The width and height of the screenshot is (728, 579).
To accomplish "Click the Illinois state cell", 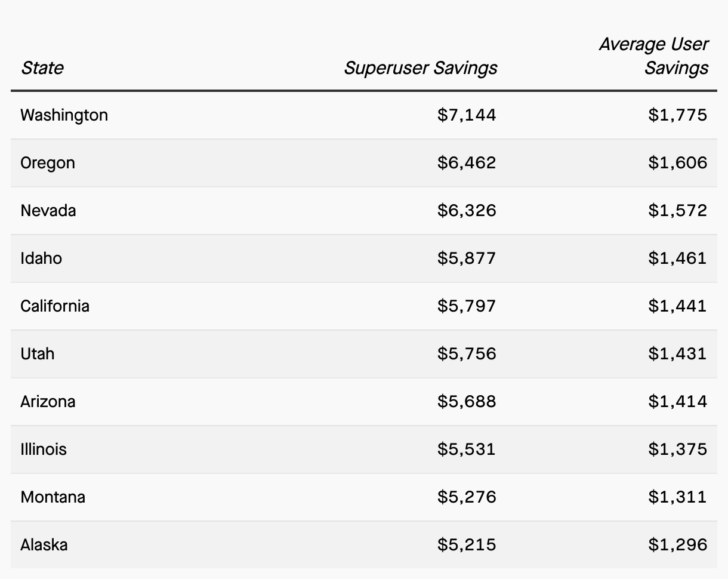I will coord(44,449).
